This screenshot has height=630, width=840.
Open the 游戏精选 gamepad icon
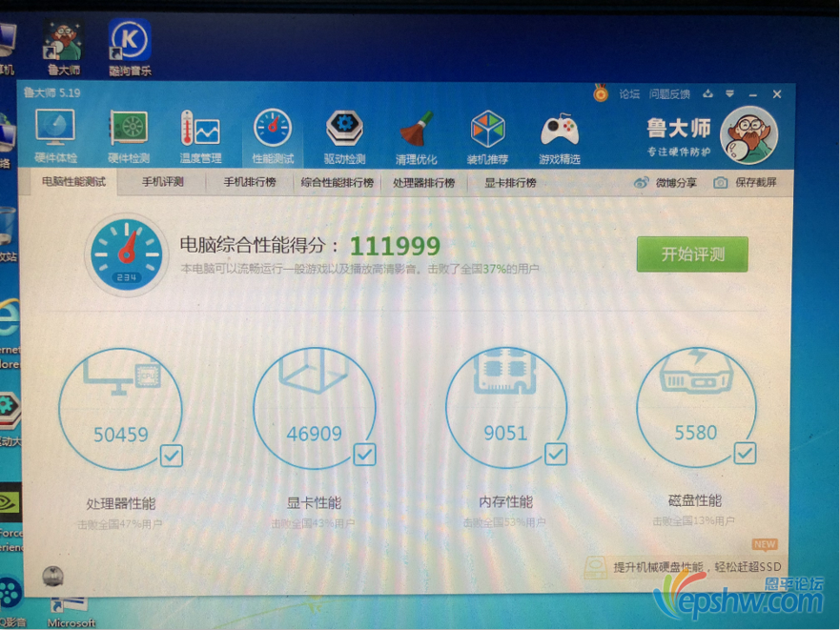[560, 138]
